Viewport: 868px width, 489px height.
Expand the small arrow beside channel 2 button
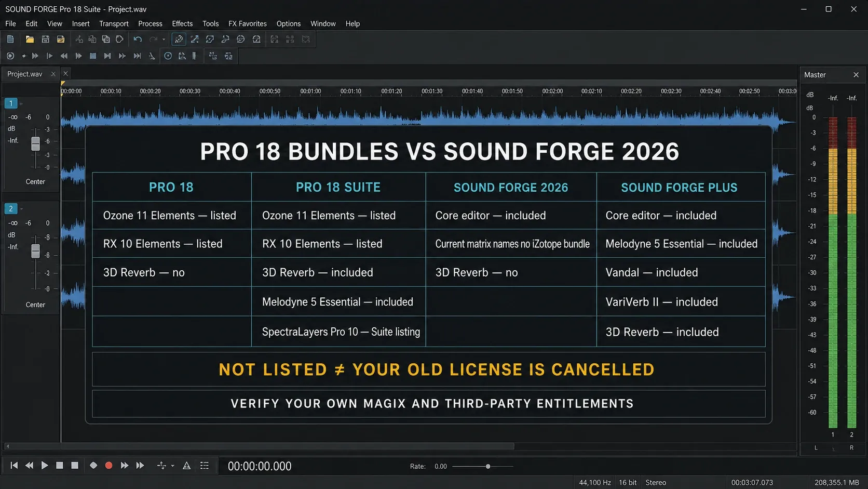(21, 209)
